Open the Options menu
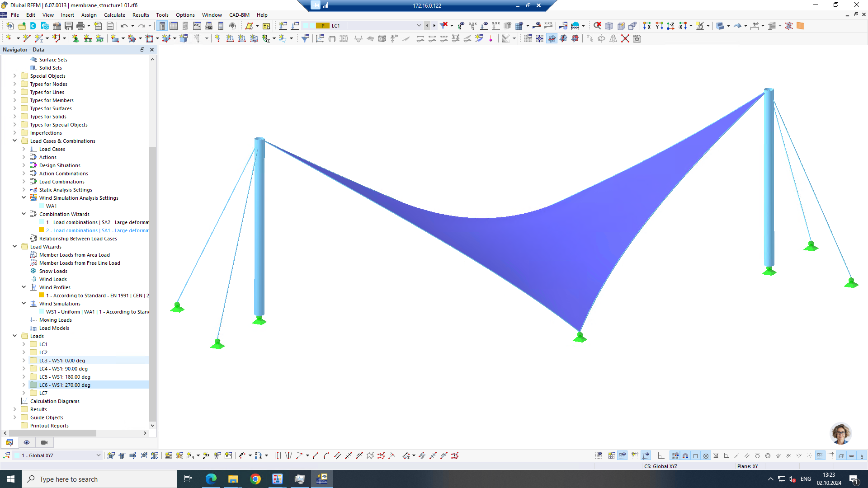The height and width of the screenshot is (488, 868). point(185,14)
